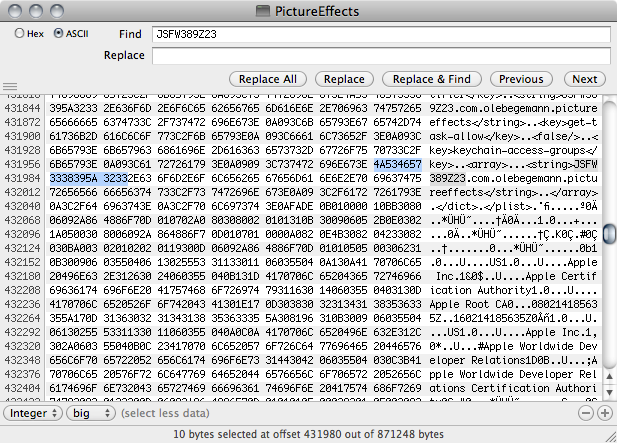Click the scrollbar up arrow
The image size is (617, 443).
(608, 377)
